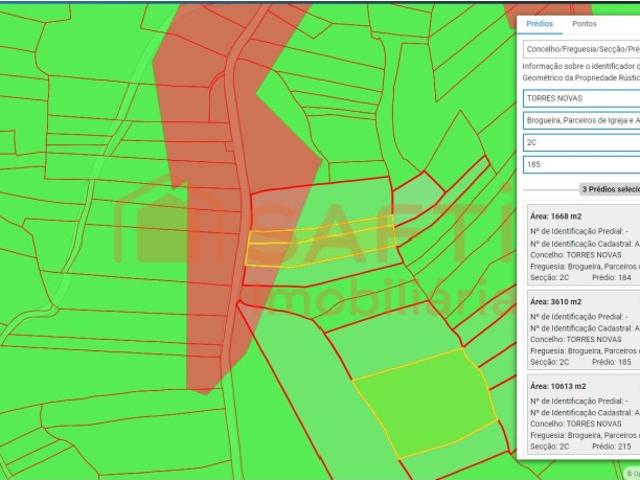
Task: Click the map attribution badge at bottom right
Action: [x=630, y=473]
